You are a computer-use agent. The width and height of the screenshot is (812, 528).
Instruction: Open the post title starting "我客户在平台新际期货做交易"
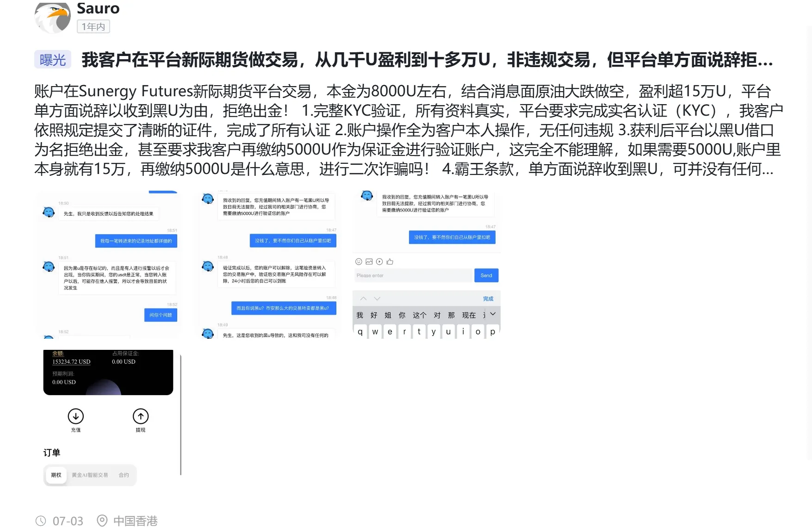tap(427, 60)
